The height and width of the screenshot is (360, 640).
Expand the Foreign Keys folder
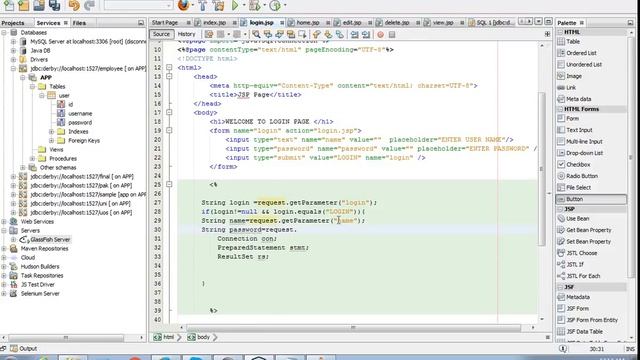click(51, 140)
